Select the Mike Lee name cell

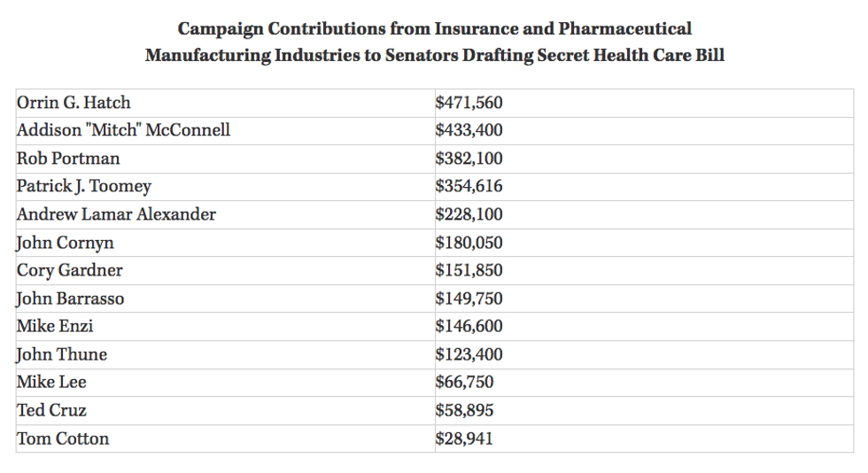(51, 382)
